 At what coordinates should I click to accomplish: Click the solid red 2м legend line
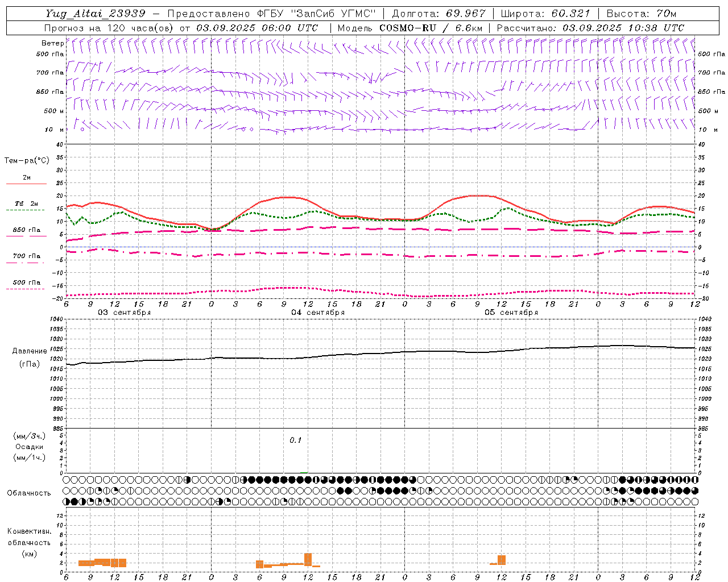pyautogui.click(x=26, y=184)
